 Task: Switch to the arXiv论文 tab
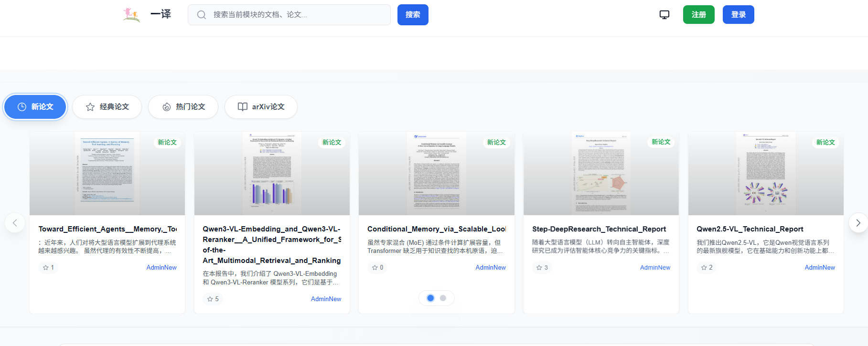pos(261,107)
